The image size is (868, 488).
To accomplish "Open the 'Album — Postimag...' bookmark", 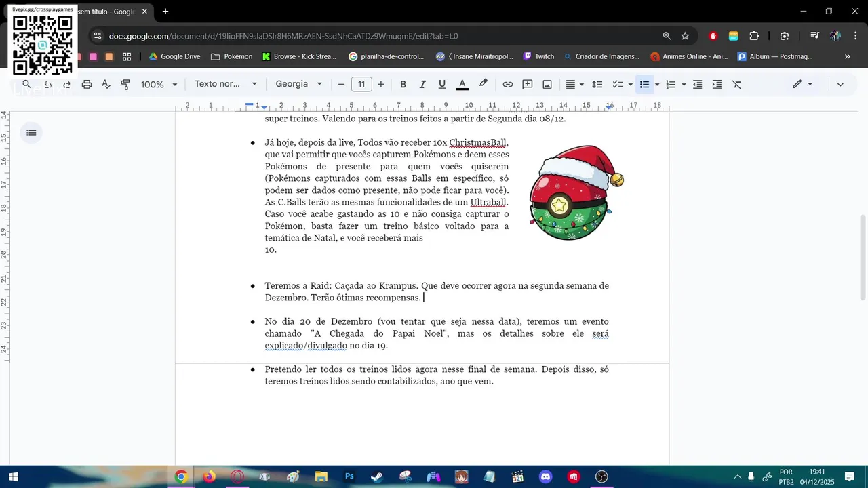I will (x=776, y=56).
